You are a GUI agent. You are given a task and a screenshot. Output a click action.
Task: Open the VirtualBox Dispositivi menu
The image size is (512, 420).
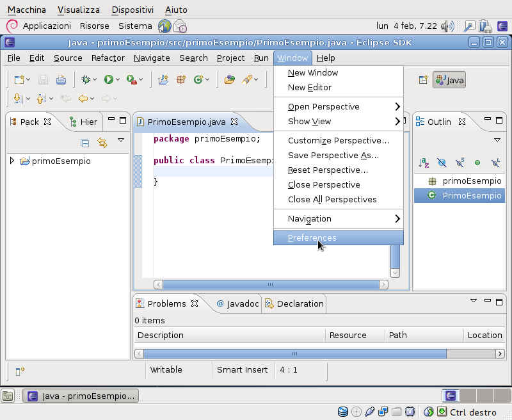click(132, 10)
